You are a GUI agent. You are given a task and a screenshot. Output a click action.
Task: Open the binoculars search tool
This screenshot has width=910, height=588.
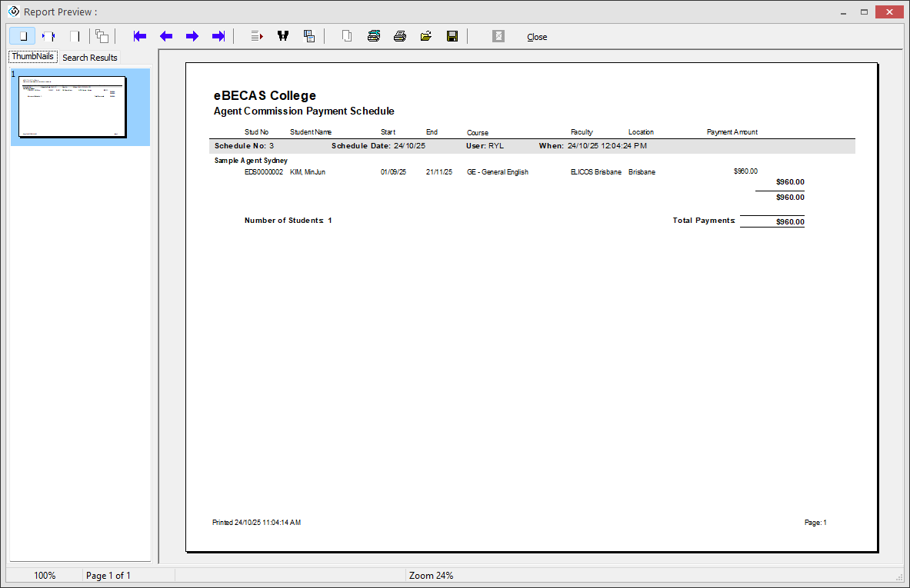[x=283, y=36]
